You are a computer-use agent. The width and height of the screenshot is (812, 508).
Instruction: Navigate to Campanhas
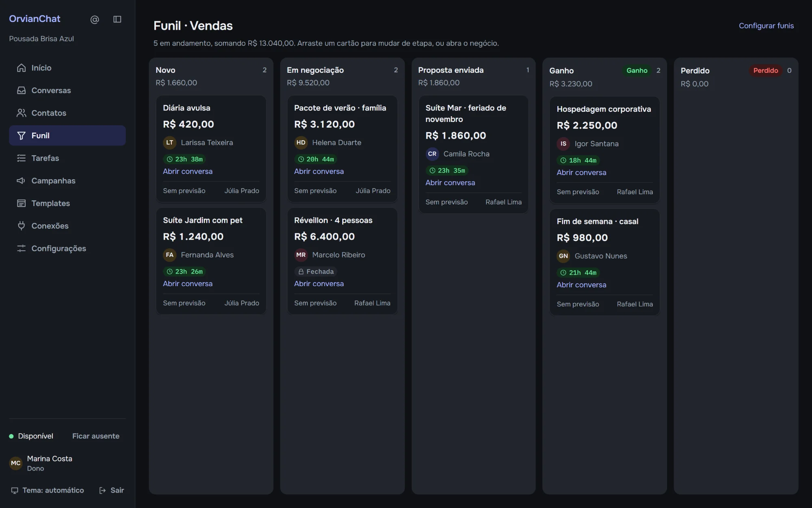click(67, 180)
